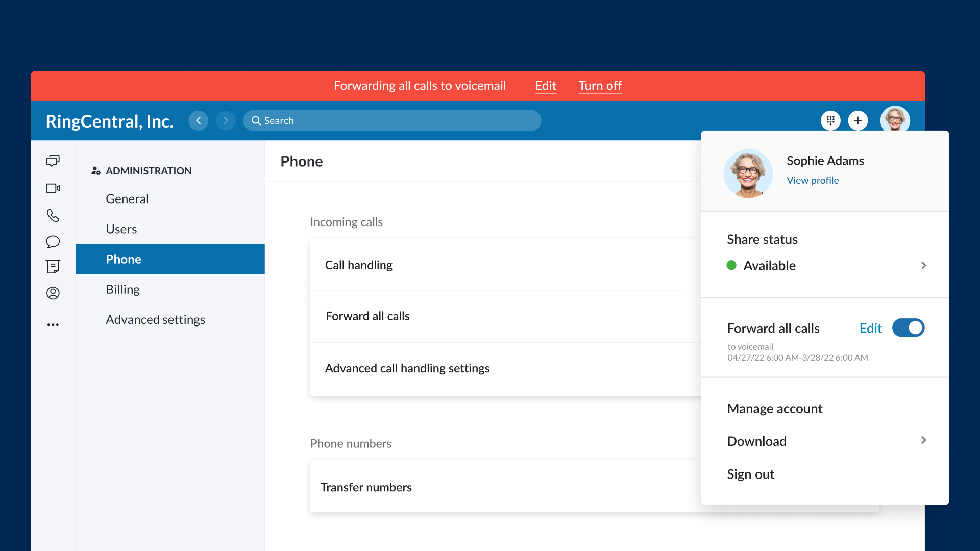Expand the Share status dropdown arrow
This screenshot has width=980, height=551.
coord(924,264)
